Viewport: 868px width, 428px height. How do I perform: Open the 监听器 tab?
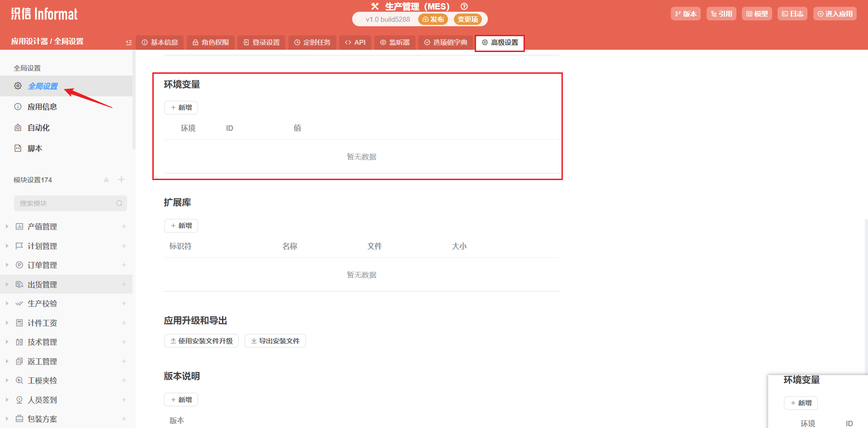(x=395, y=43)
